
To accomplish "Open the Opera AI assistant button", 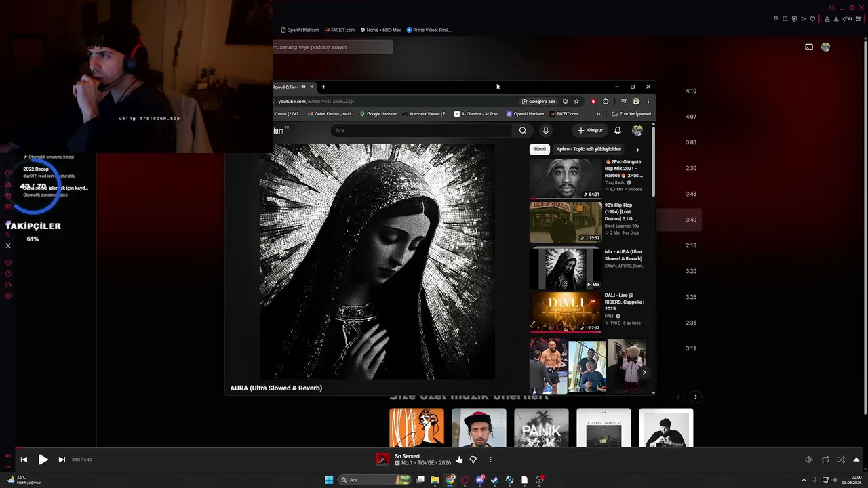I will [848, 19].
